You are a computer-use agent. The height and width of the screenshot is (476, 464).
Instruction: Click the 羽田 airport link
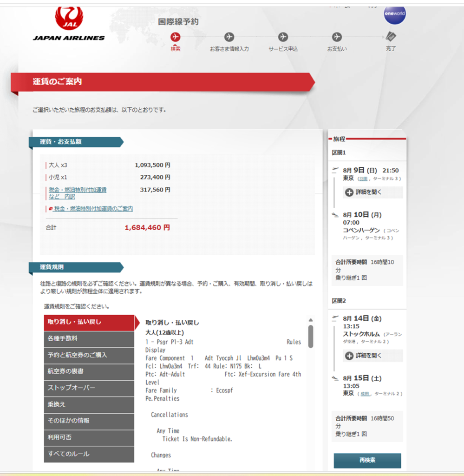(363, 178)
